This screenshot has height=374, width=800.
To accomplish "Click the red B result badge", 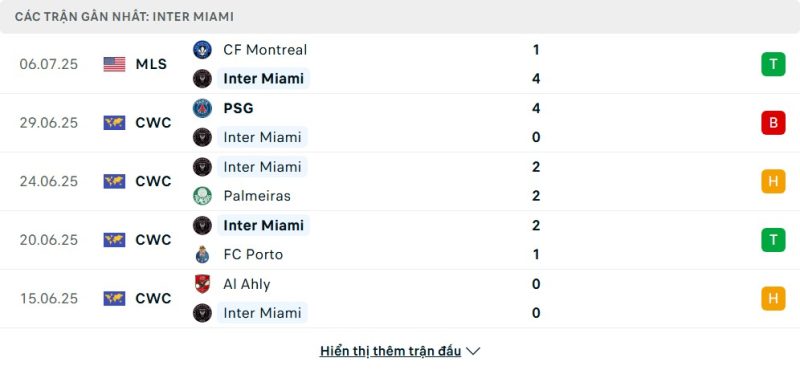I will tap(773, 122).
